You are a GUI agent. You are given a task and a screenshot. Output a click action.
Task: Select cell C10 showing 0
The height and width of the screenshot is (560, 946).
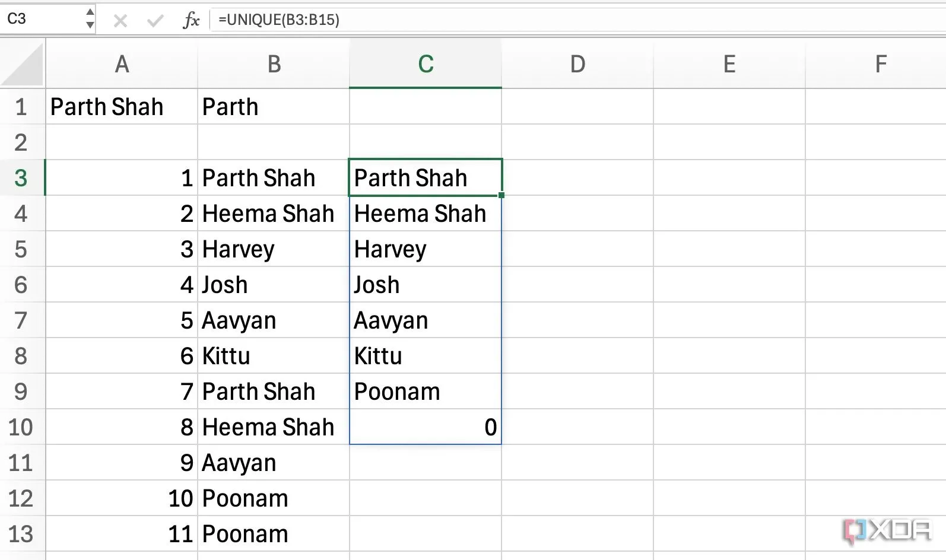coord(426,427)
